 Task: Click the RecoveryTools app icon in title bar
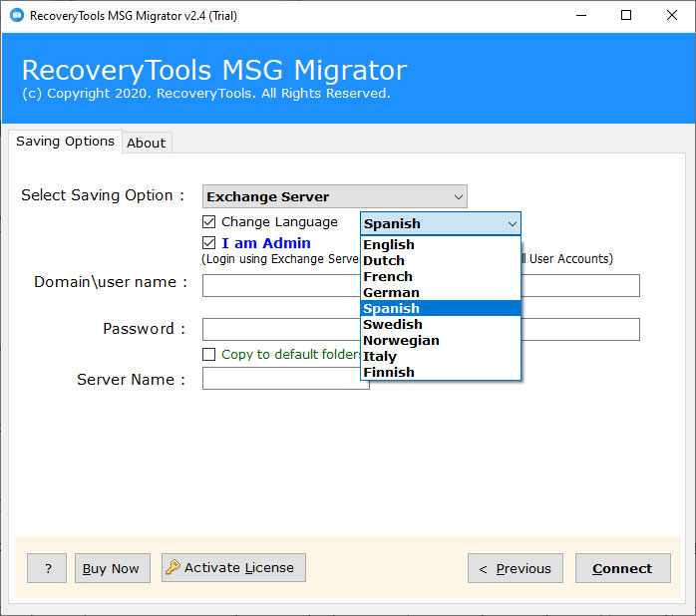click(17, 16)
